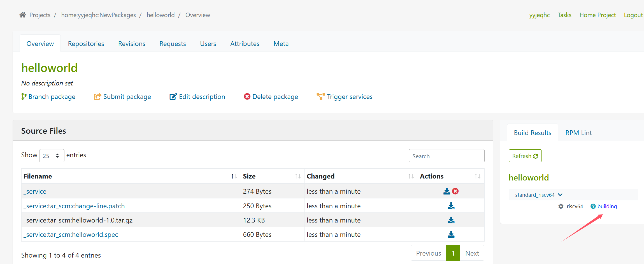Open the Show entries count dropdown
The image size is (644, 264).
coord(52,156)
